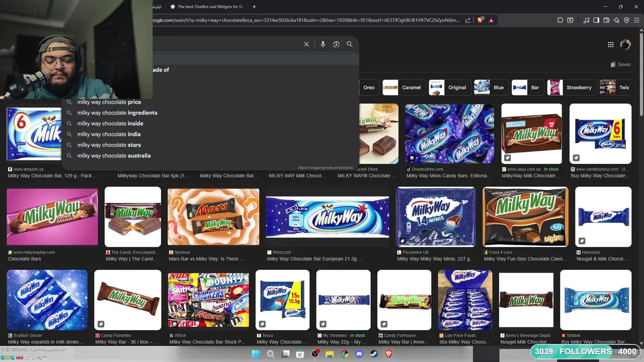The image size is (644, 362).
Task: Open the Piccantino Milky Way 14 Minis image
Action: tap(436, 217)
